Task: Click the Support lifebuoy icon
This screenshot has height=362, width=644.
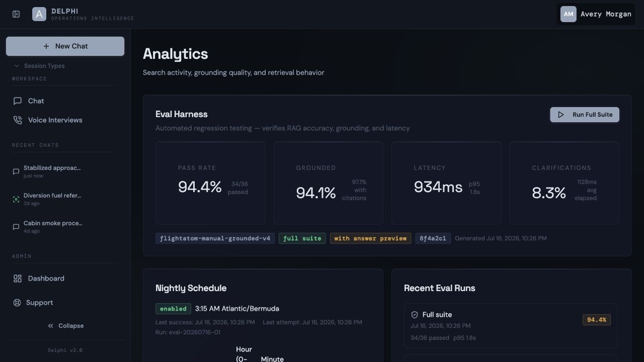Action: tap(17, 302)
